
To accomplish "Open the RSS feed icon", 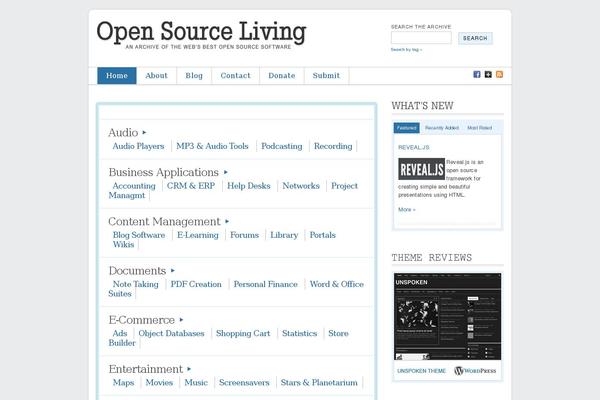I will click(499, 74).
